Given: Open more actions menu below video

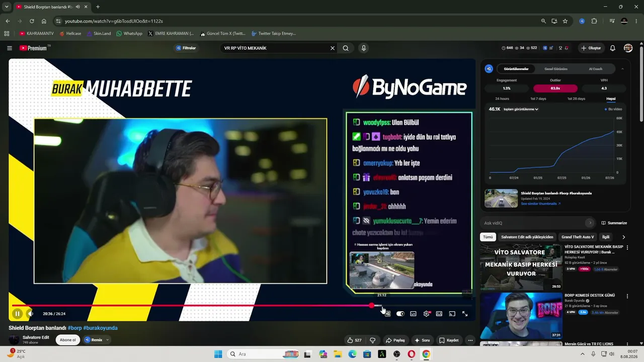Looking at the screenshot, I should [470, 340].
